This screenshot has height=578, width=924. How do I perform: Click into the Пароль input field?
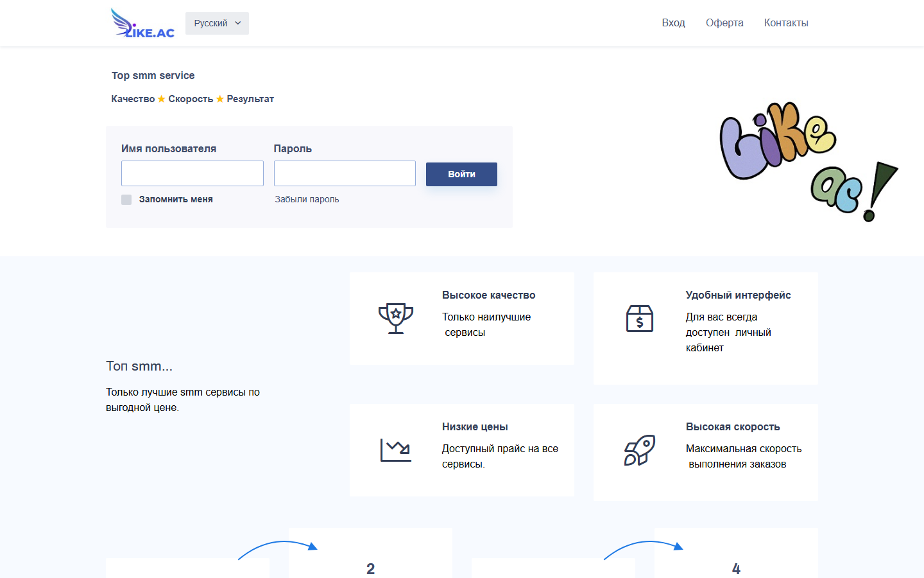pos(345,173)
